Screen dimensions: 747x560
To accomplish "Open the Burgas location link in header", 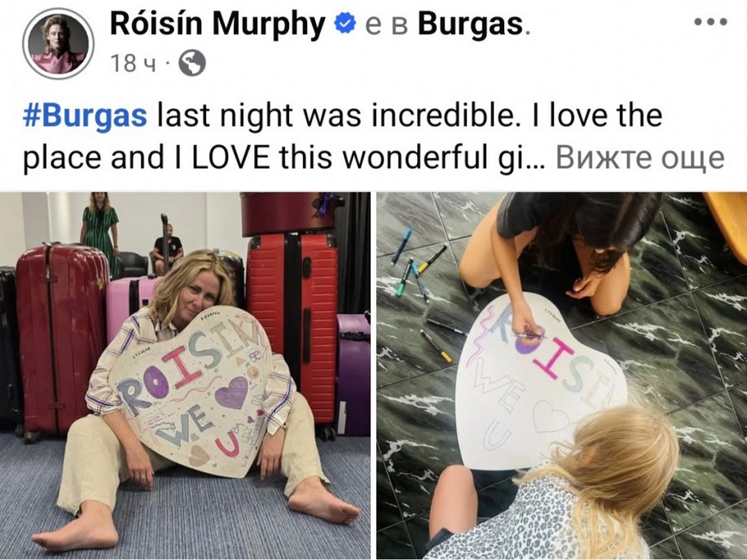I will [x=470, y=25].
